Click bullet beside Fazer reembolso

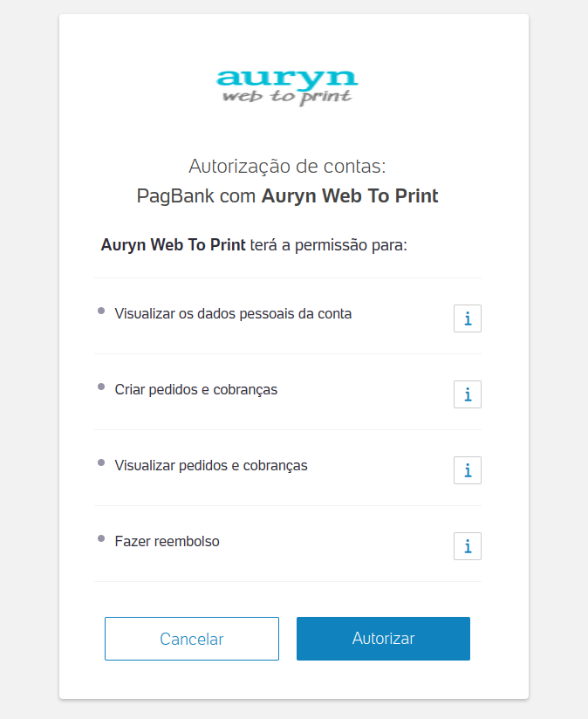pyautogui.click(x=101, y=538)
